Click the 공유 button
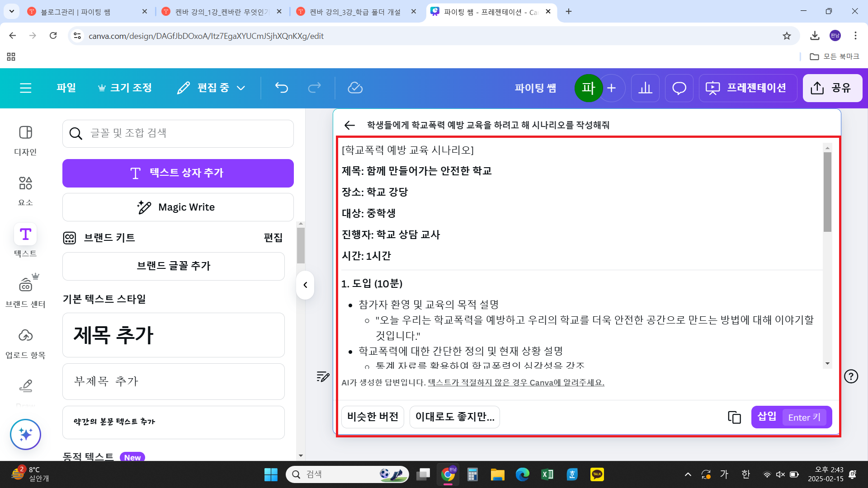868x488 pixels. pos(832,88)
